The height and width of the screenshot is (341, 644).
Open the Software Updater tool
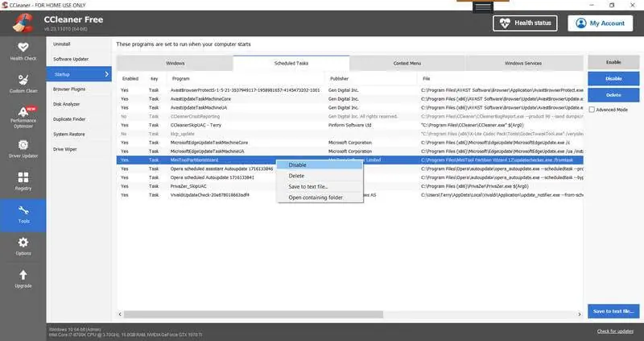(71, 59)
